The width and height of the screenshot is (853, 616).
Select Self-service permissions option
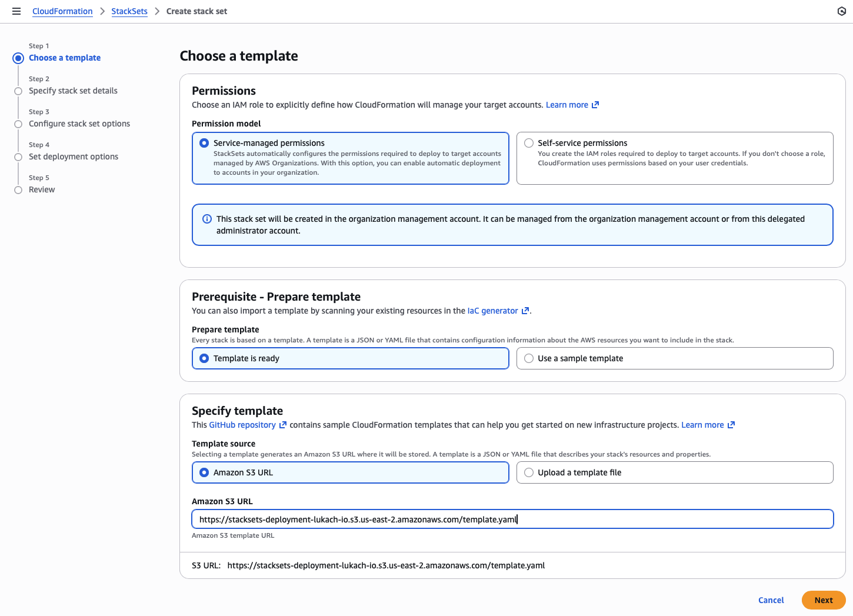pos(529,143)
